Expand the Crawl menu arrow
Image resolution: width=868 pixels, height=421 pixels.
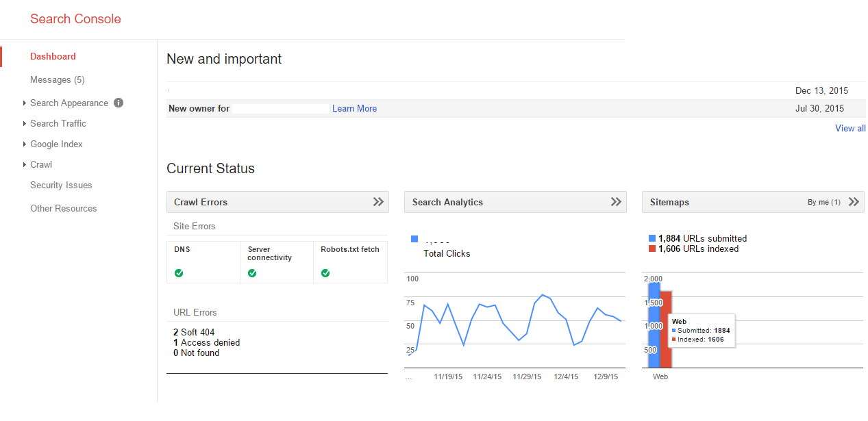click(25, 165)
